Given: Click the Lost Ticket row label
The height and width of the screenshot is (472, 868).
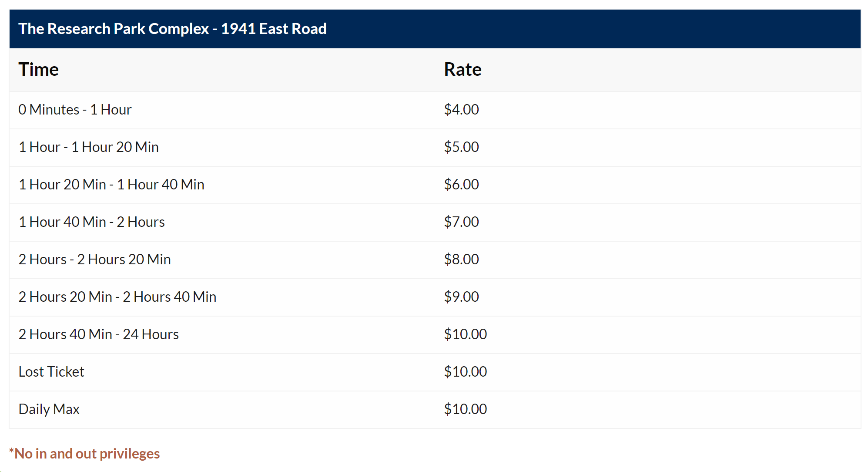Looking at the screenshot, I should [51, 372].
